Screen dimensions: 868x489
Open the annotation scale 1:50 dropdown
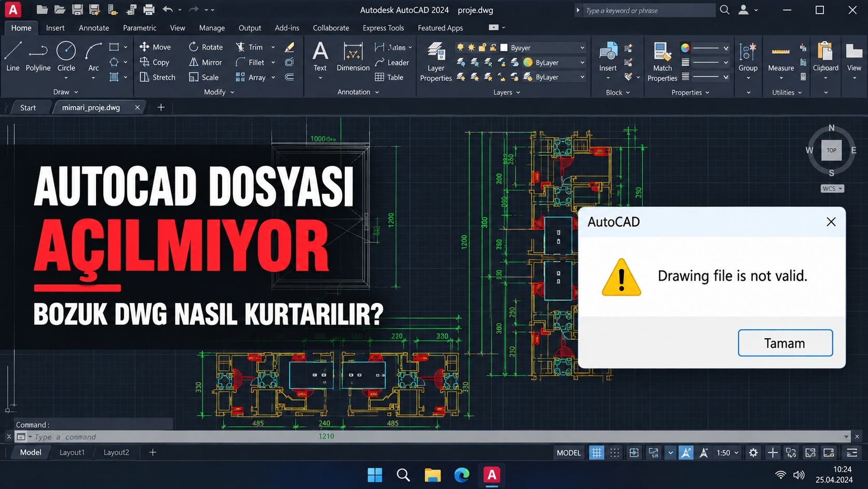(727, 453)
